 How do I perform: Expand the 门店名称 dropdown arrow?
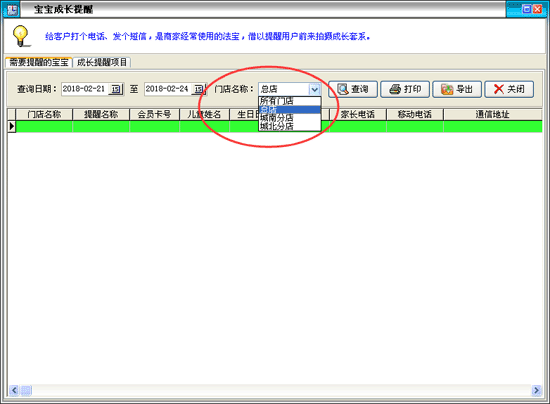[315, 89]
